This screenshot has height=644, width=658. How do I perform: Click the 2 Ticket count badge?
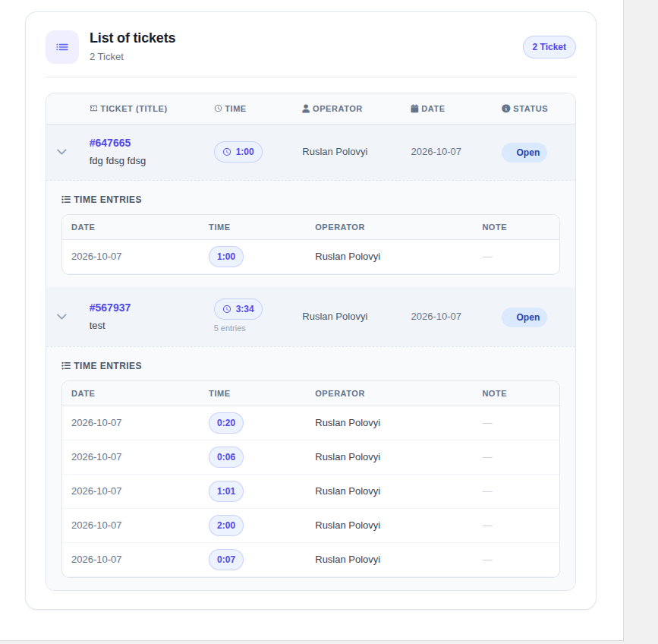point(549,47)
